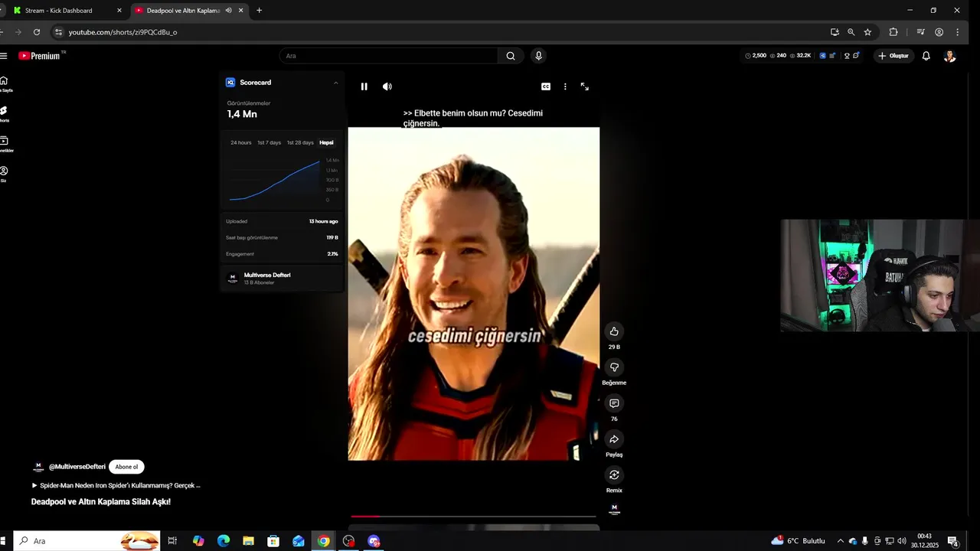This screenshot has width=980, height=551.
Task: Seek along the Shorts progress bar
Action: 473,517
